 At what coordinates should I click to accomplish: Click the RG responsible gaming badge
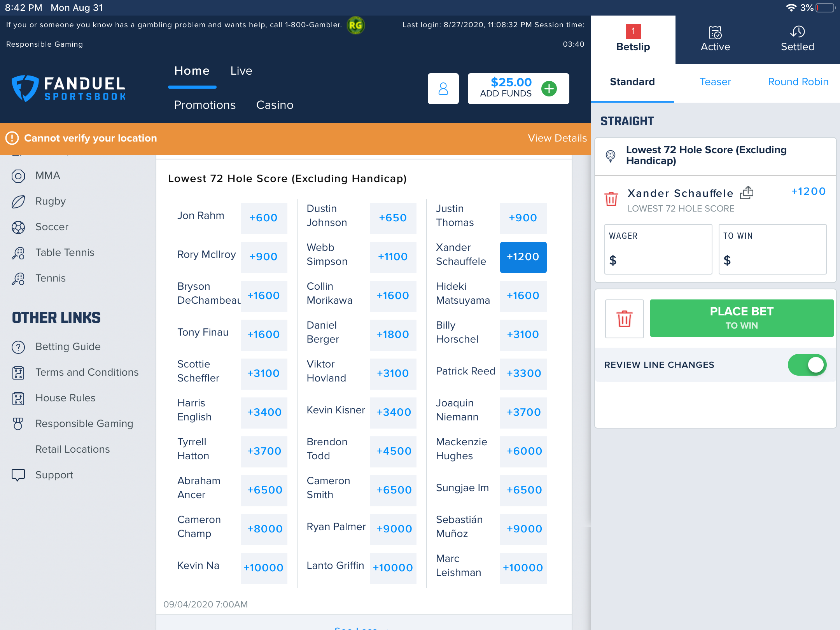pyautogui.click(x=355, y=25)
